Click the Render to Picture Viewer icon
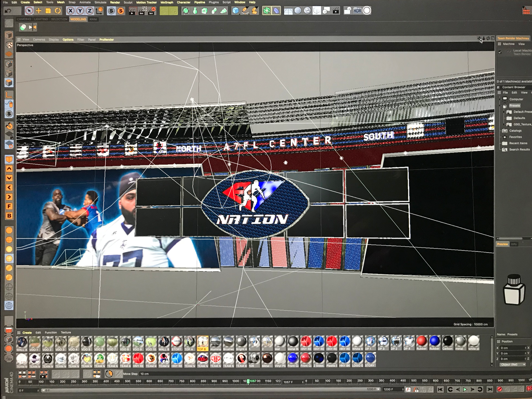Screen dimensions: 532x399 pyautogui.click(x=142, y=11)
